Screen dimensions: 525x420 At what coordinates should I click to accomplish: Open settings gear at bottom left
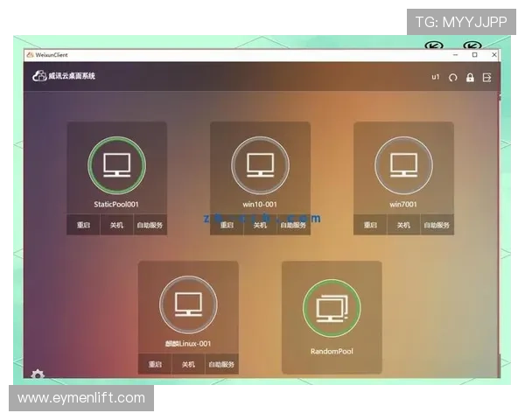point(38,374)
